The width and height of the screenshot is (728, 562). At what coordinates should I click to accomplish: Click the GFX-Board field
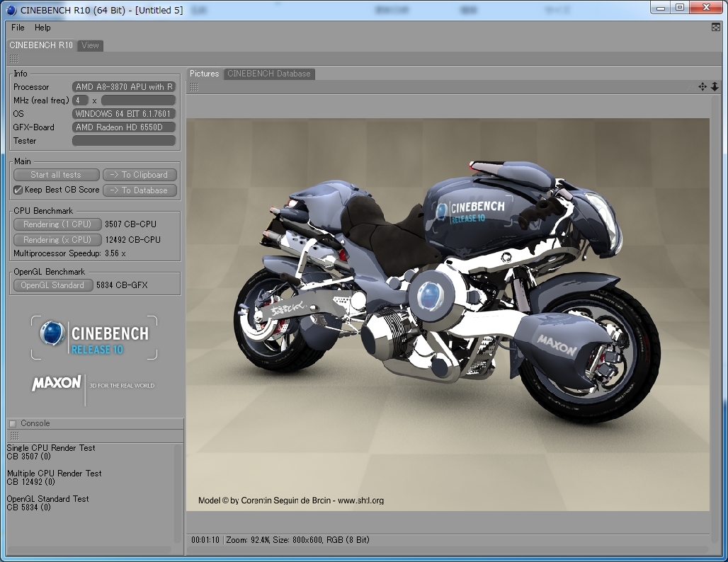(x=124, y=127)
